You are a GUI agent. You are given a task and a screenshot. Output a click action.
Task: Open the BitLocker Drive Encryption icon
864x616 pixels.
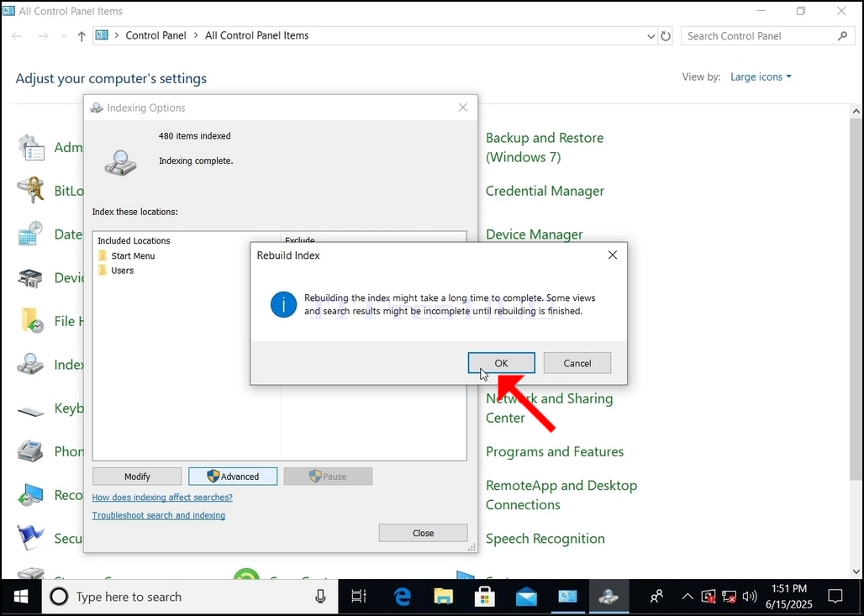(x=31, y=191)
